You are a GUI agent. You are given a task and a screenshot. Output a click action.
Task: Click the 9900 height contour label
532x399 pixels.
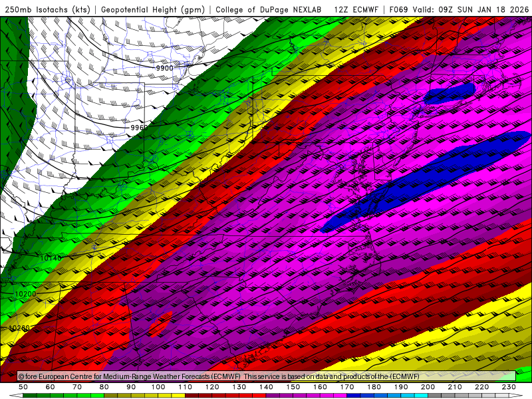point(164,68)
